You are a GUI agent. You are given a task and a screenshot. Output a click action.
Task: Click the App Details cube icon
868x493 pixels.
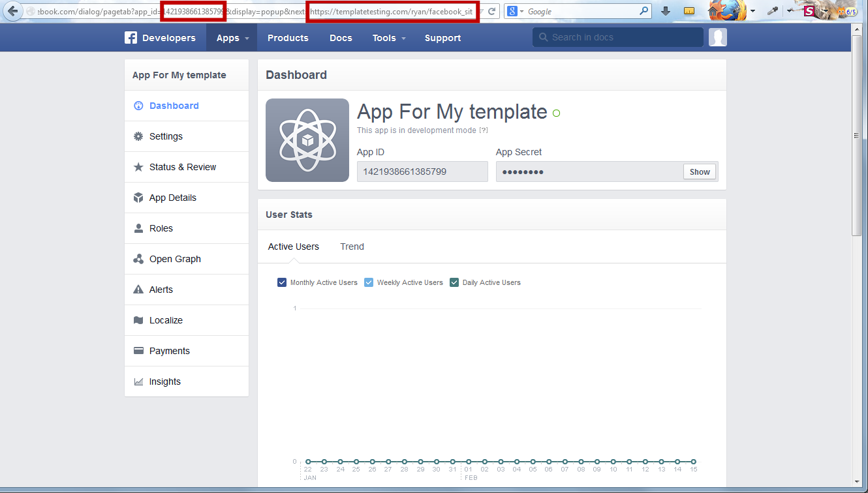pos(138,198)
